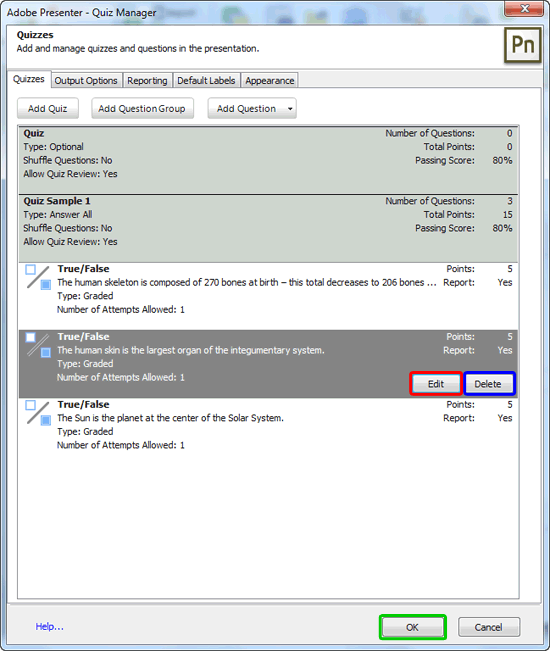The image size is (550, 651).
Task: Open the Help link
Action: pos(49,627)
